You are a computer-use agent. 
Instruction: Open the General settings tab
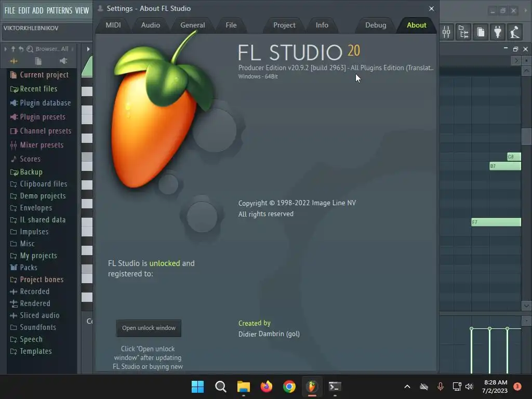(x=192, y=25)
